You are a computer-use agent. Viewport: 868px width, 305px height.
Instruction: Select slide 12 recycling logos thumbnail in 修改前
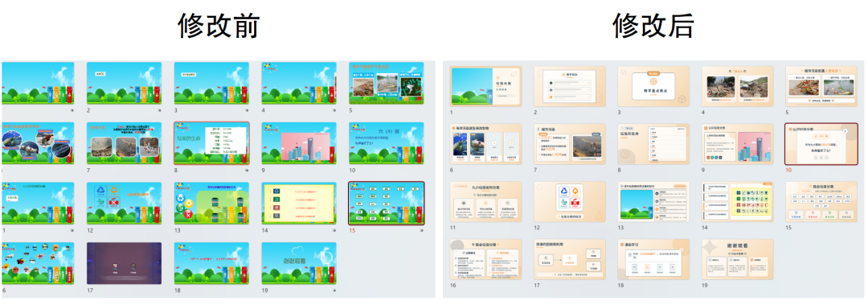124,203
